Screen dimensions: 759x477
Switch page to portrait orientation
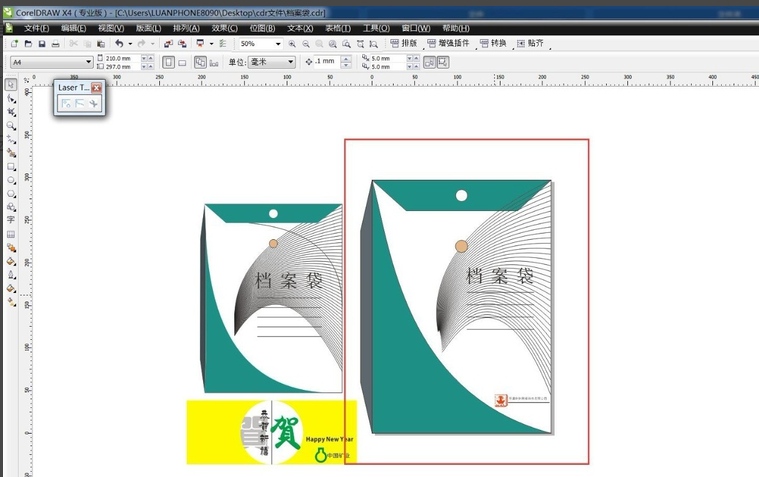point(167,62)
